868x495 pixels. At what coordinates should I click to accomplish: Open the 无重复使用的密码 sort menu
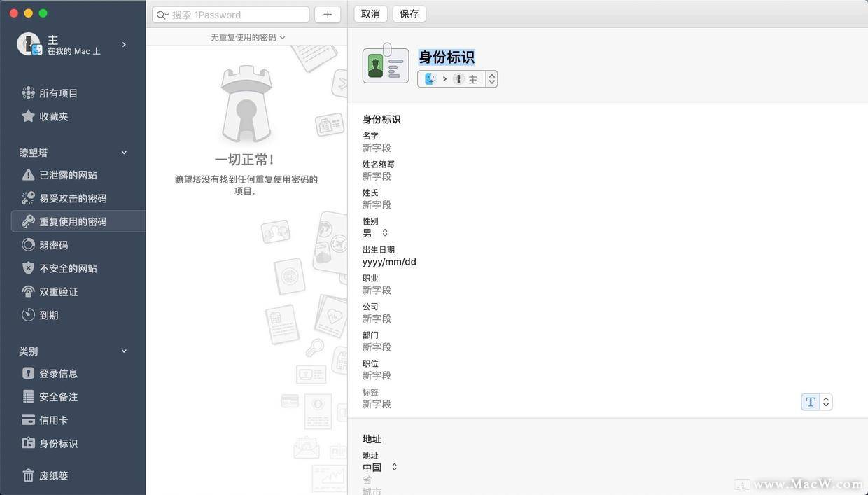tap(248, 37)
